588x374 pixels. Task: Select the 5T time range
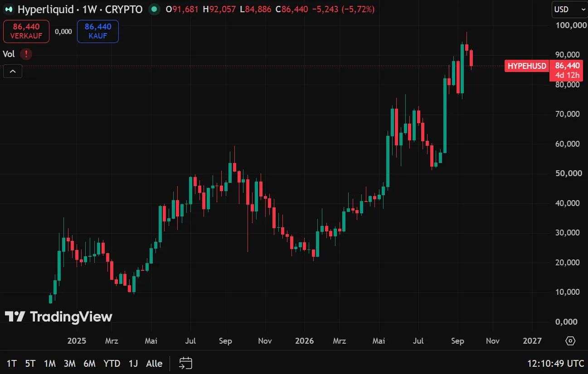[x=30, y=363]
